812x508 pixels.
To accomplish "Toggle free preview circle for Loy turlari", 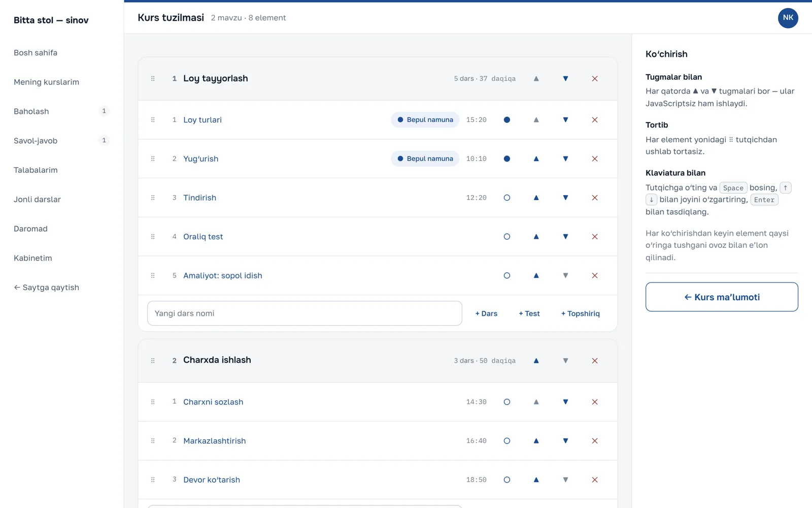I will (506, 120).
